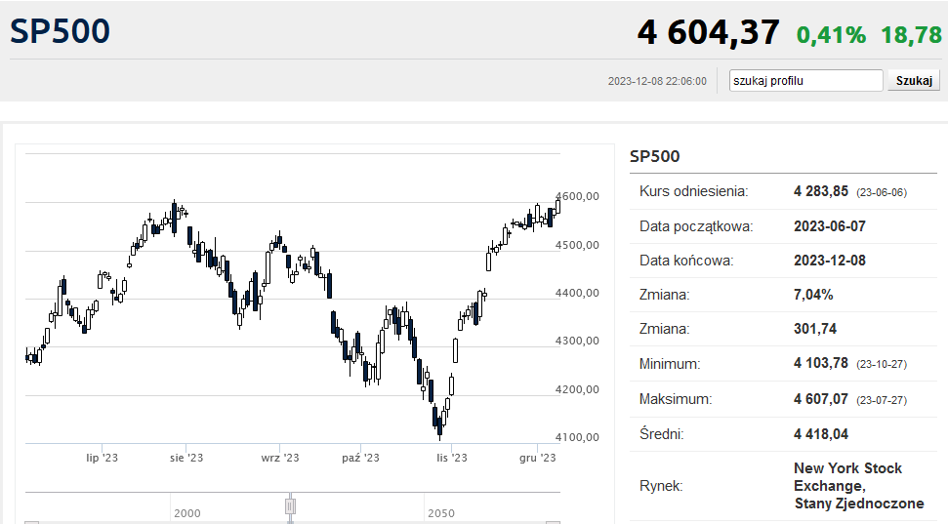This screenshot has width=948, height=524.
Task: Click the 'sie '23' axis label
Action: click(186, 458)
